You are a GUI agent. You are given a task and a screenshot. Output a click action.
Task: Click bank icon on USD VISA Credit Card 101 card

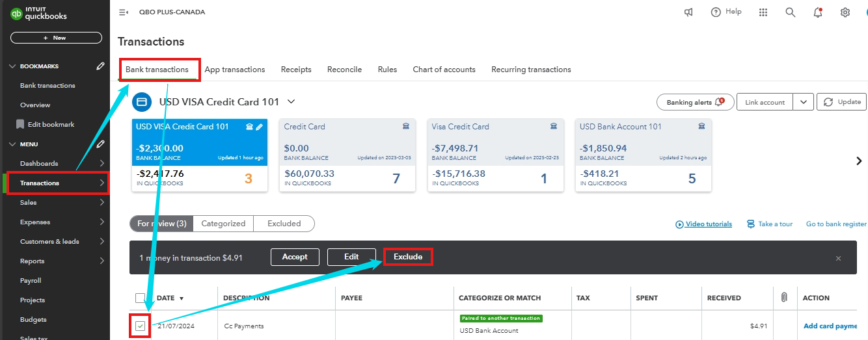point(249,127)
